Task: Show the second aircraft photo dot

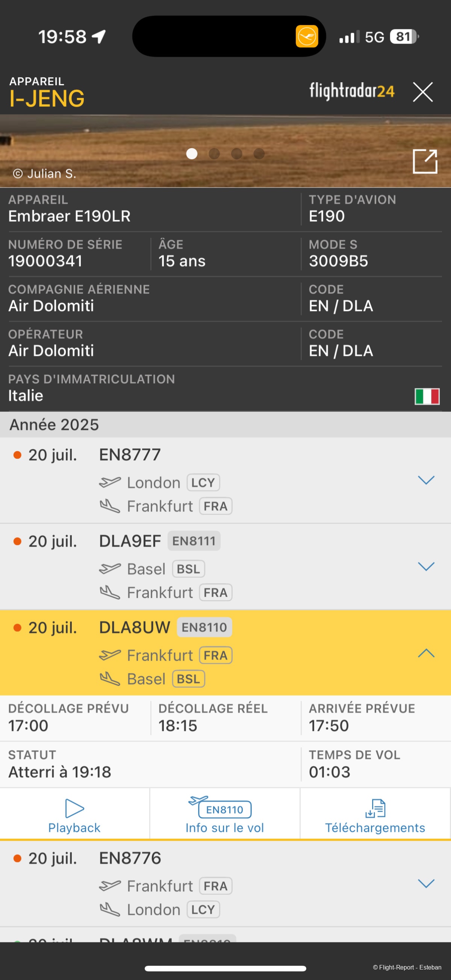Action: [214, 154]
